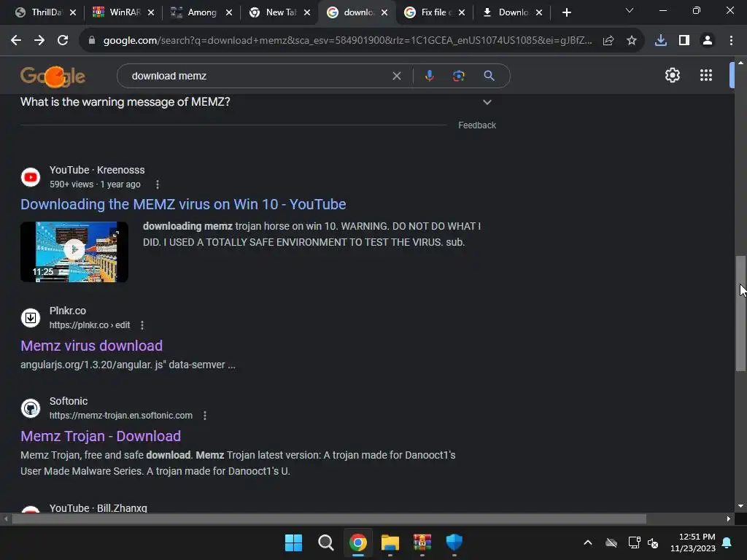Screen dimensions: 747x560
Task: Open the network tray icon
Action: 634,542
